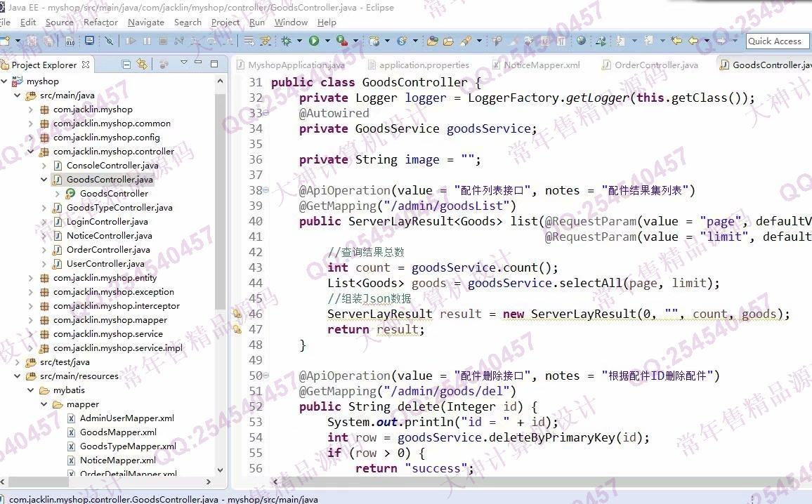Click the Save toolbar icon

[32, 41]
